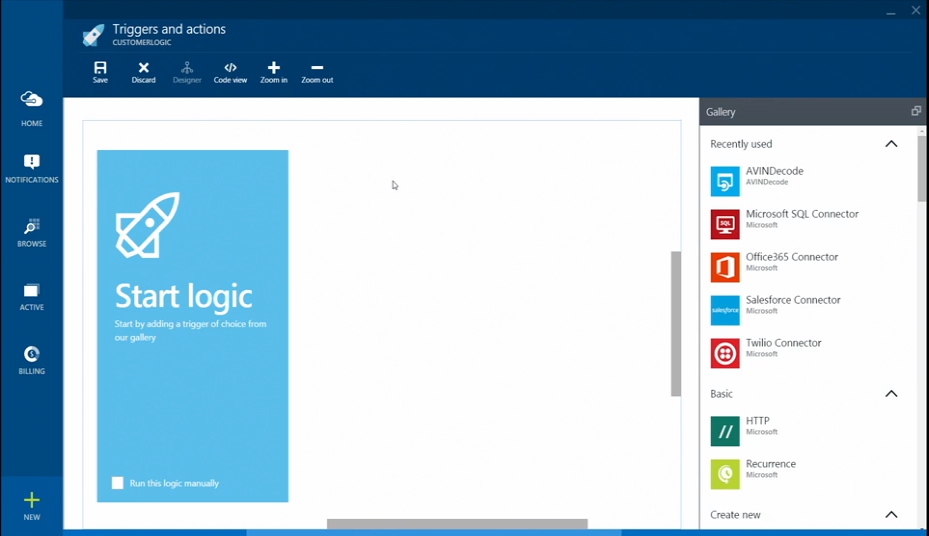Collapse the Recently used section

891,144
